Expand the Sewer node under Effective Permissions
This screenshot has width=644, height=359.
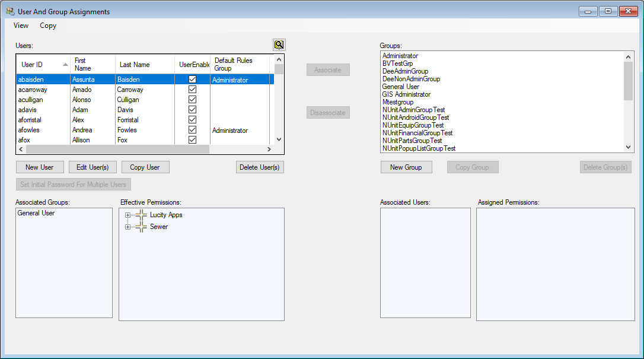127,226
